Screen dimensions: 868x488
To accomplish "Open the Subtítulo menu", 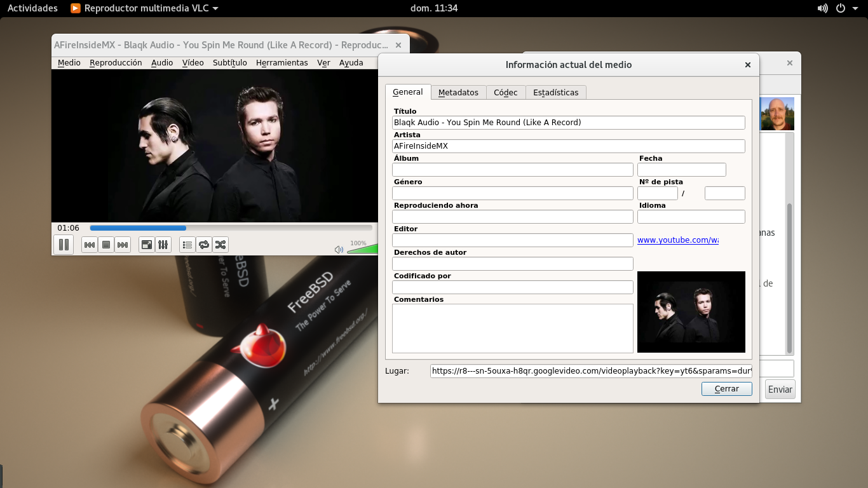I will coord(230,63).
